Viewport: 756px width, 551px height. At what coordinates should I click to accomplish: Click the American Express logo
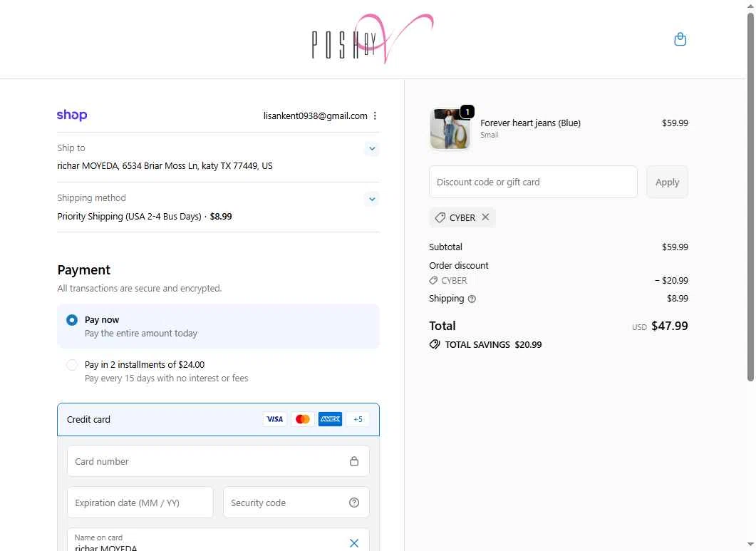tap(331, 419)
